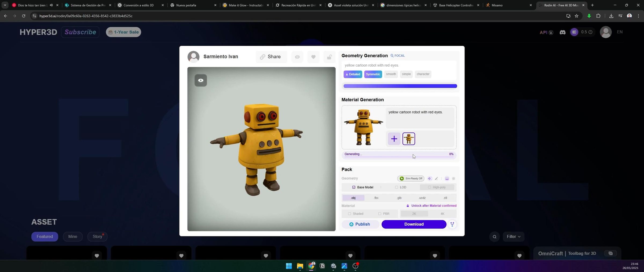Open the Discord icon in top bar
644x272 pixels.
pos(562,32)
